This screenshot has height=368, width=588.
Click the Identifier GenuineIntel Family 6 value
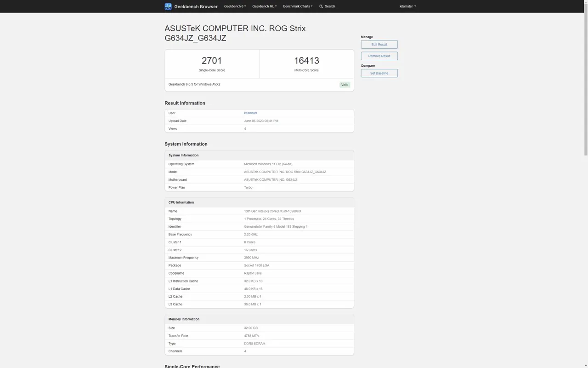click(x=276, y=227)
